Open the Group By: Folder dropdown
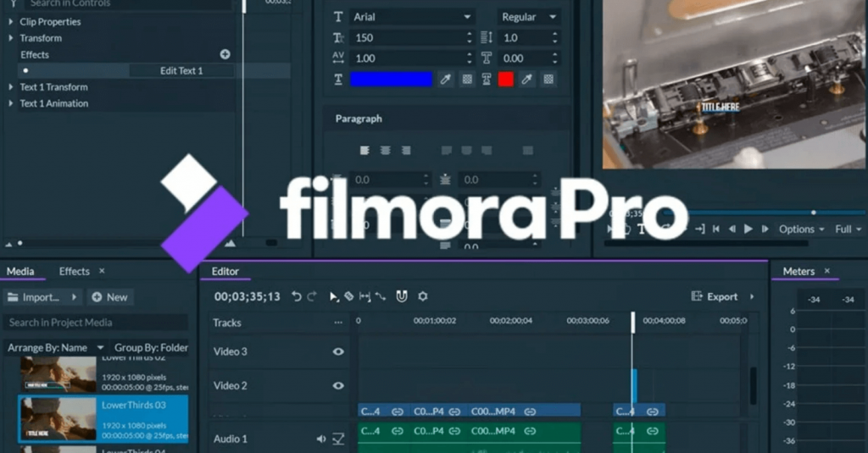The image size is (868, 453). 151,348
